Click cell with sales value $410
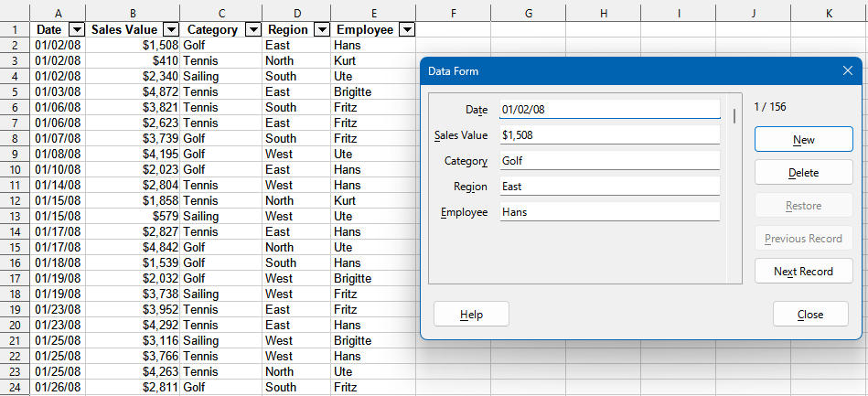The height and width of the screenshot is (396, 868). point(133,61)
